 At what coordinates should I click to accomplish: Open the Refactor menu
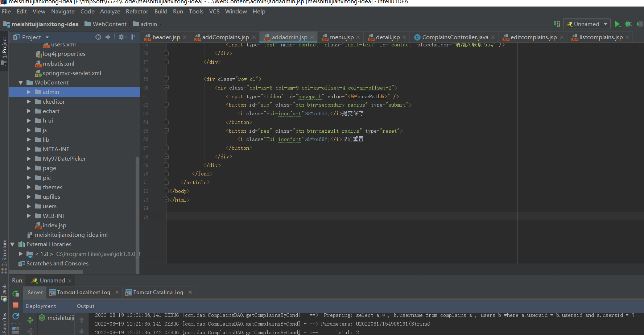tap(137, 11)
